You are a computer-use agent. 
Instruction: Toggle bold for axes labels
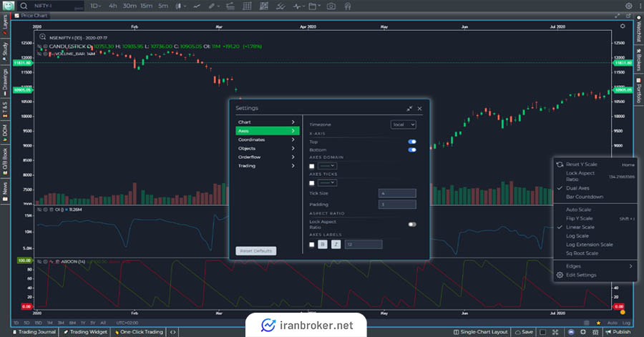point(323,244)
